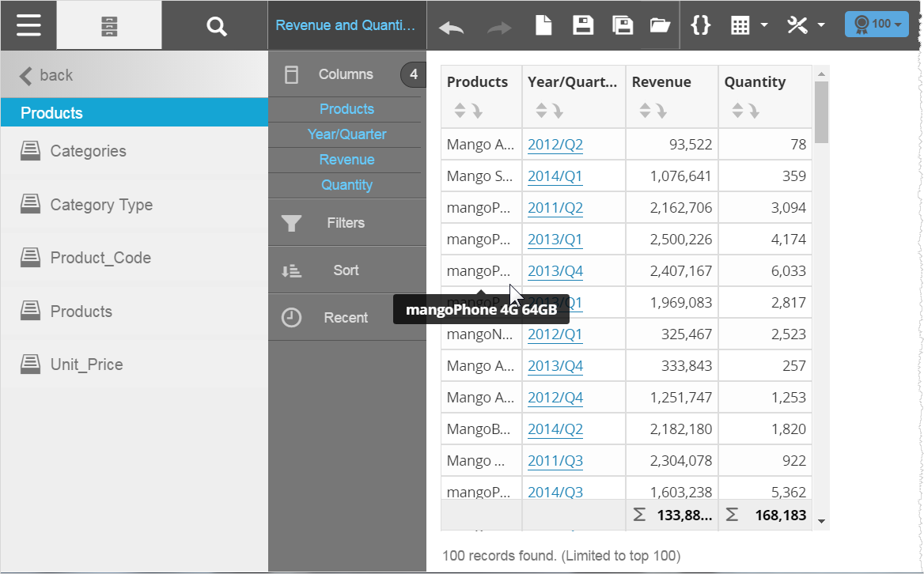Open the search magnifier icon
This screenshot has height=574, width=924.
216,25
